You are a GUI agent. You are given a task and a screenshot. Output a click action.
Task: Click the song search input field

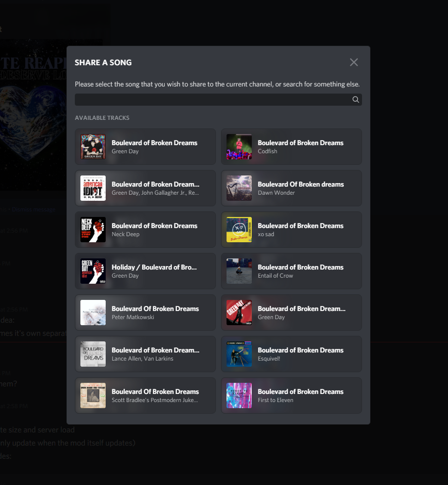[218, 100]
